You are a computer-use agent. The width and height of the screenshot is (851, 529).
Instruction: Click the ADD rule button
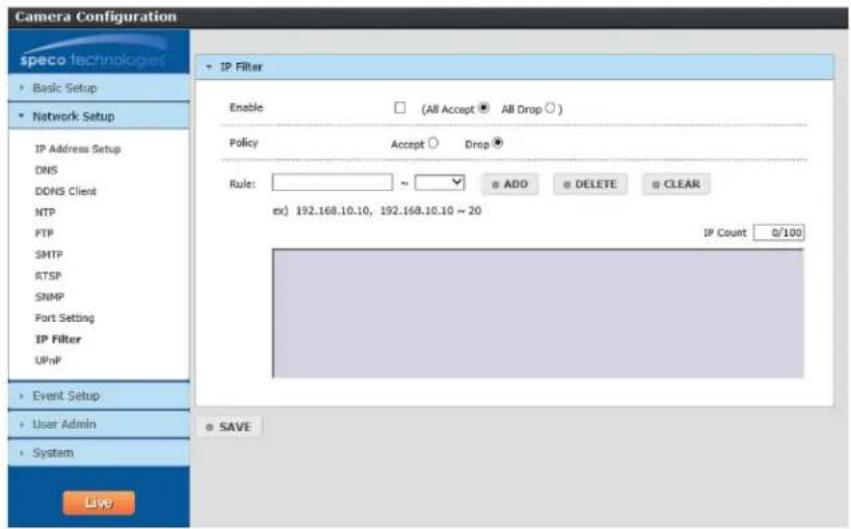pos(510,184)
